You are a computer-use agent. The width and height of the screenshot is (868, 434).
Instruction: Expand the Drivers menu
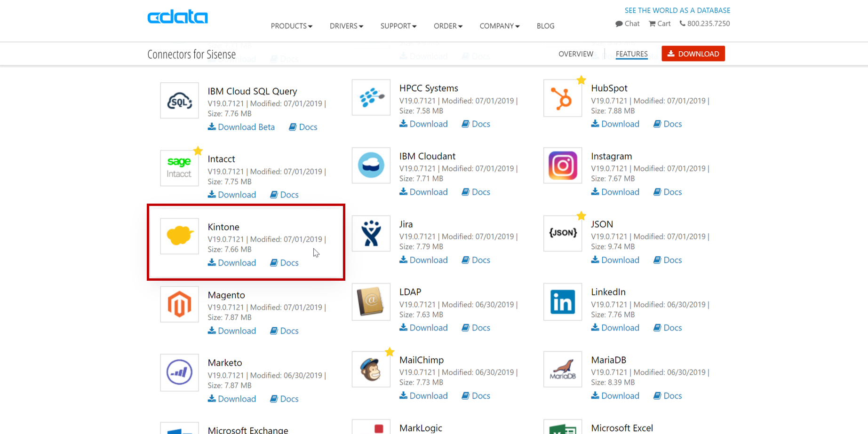347,26
